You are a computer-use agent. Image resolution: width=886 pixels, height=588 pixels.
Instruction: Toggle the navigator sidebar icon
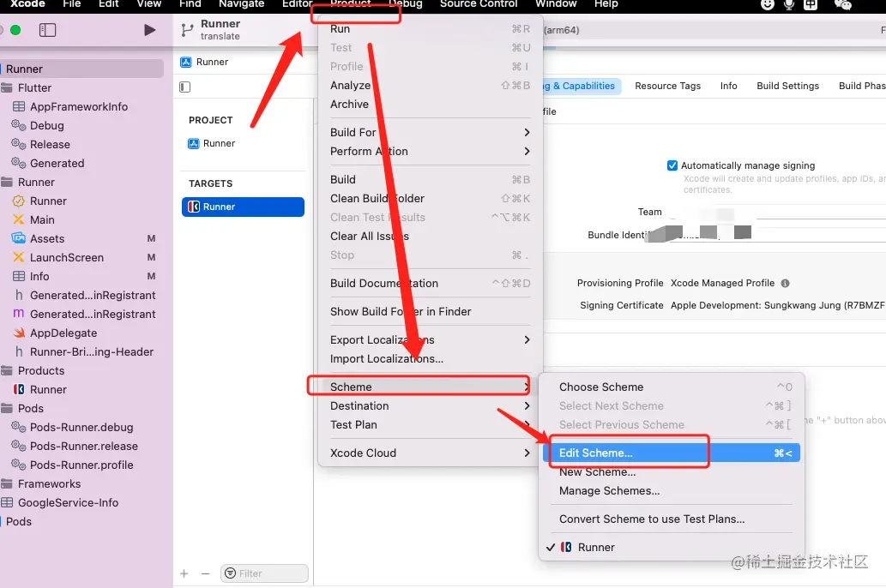coord(47,30)
